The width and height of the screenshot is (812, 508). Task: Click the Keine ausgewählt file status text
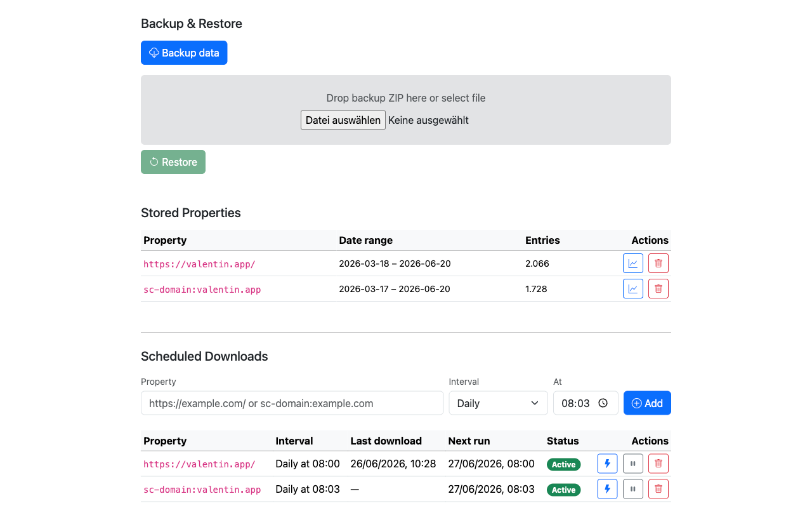click(428, 120)
